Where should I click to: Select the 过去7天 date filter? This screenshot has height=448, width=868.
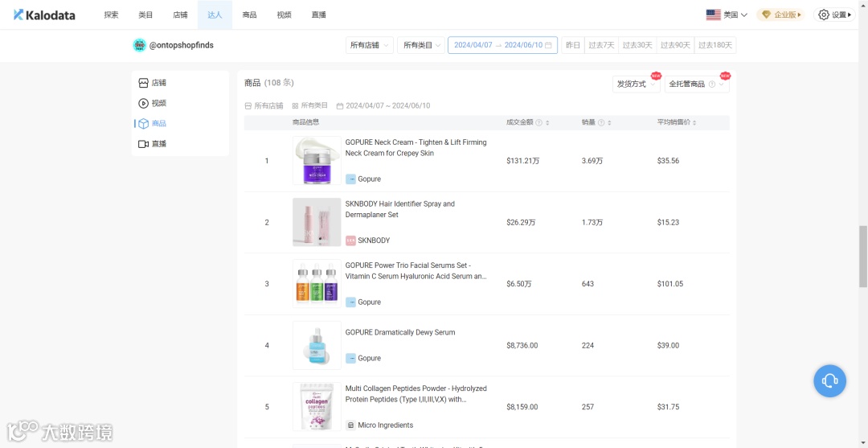601,45
